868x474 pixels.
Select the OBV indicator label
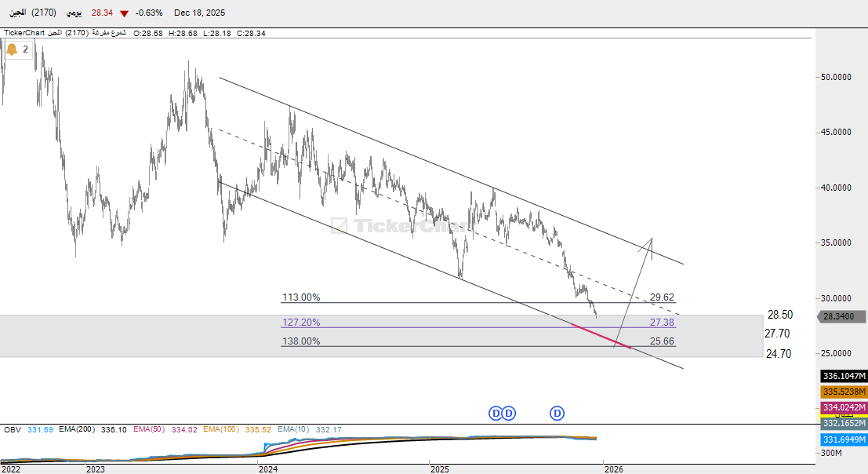point(13,429)
